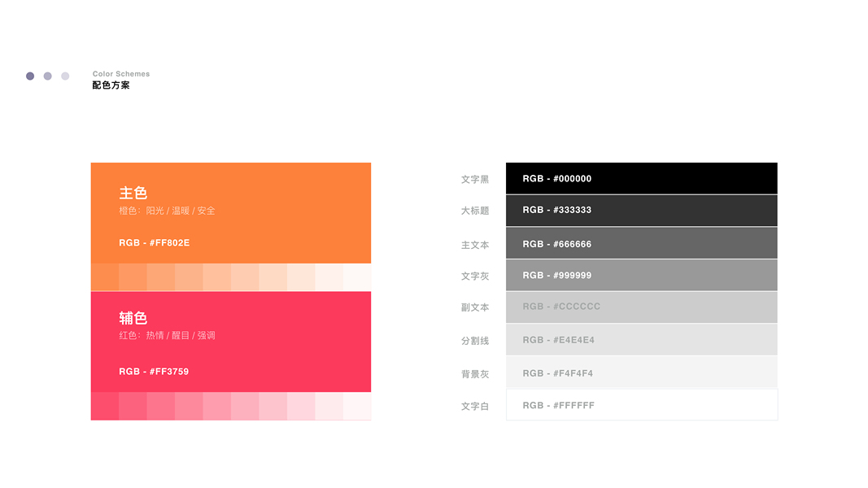Click the lightest third dot in header
Image resolution: width=868 pixels, height=488 pixels.
pos(65,76)
